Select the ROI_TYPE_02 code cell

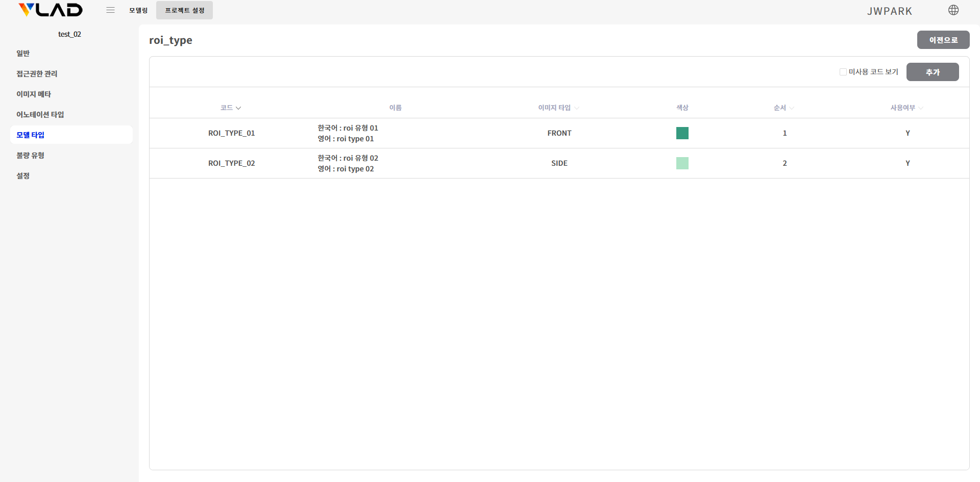[232, 163]
